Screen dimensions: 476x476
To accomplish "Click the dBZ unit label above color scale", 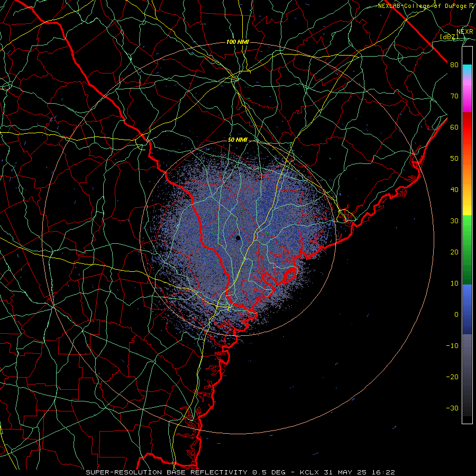I will (449, 37).
